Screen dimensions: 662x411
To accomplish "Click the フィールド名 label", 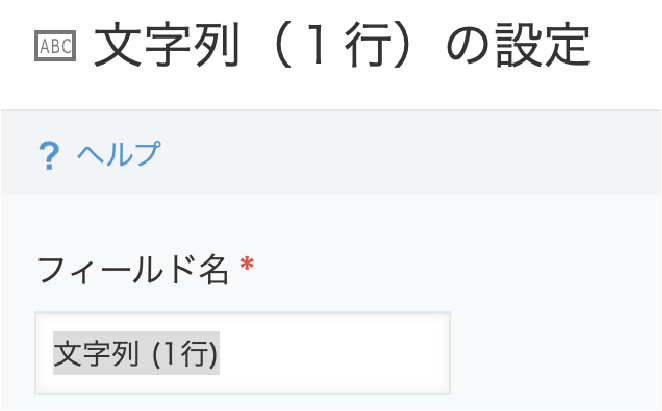I will pyautogui.click(x=133, y=270).
